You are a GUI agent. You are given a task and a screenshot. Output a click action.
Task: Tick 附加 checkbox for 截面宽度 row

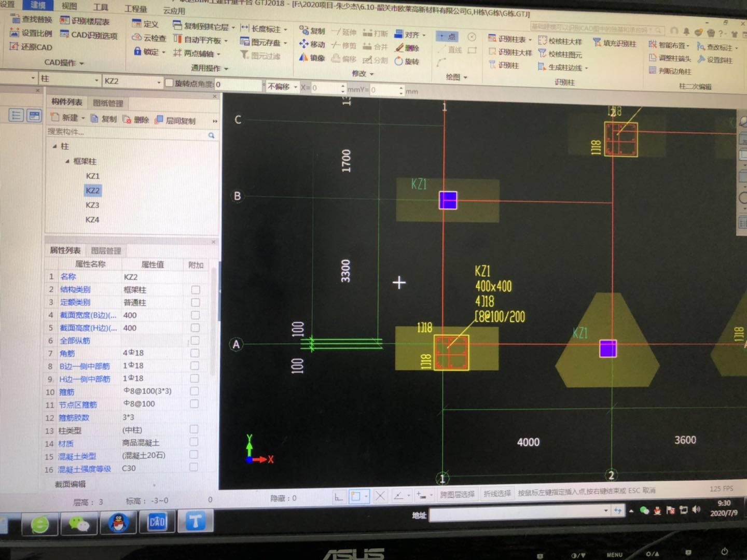(195, 315)
